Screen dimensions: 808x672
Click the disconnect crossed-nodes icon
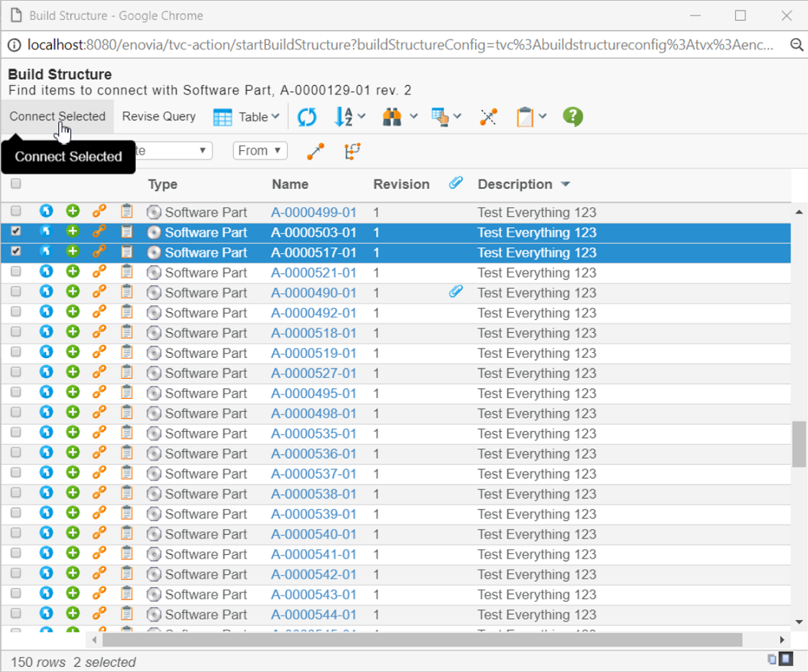(x=489, y=116)
